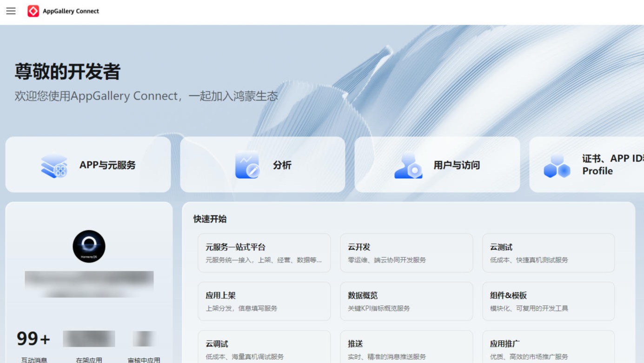Open 云测试 quick start tile
Viewport: 644px width, 363px height.
point(549,253)
